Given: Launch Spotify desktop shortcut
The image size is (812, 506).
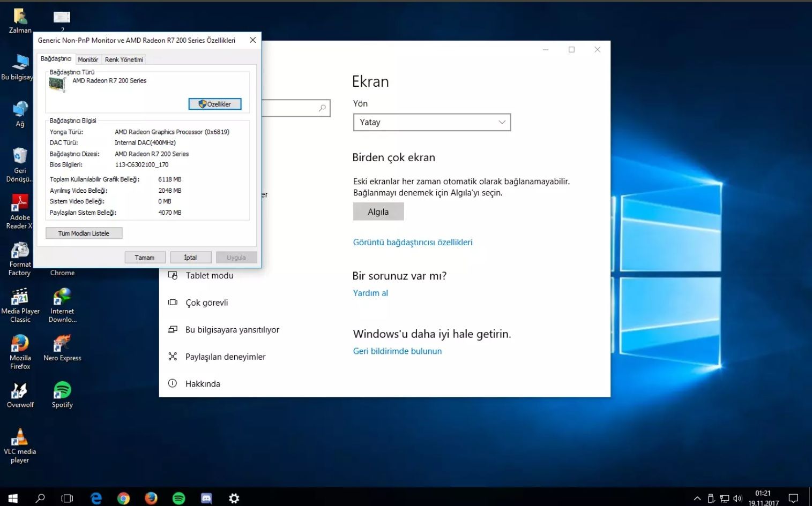Looking at the screenshot, I should tap(63, 395).
